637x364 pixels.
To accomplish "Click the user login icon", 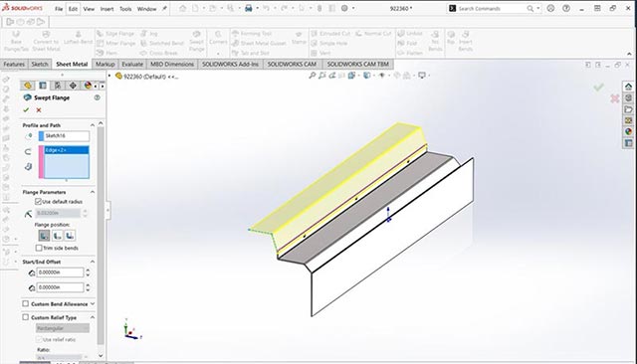I will pos(550,9).
